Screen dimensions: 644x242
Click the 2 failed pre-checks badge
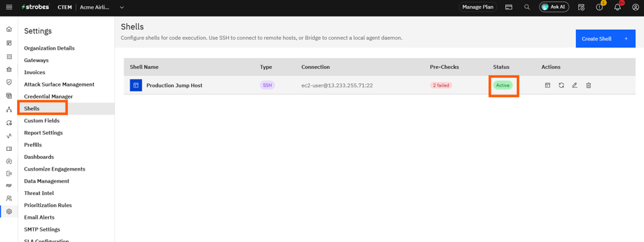pos(441,85)
